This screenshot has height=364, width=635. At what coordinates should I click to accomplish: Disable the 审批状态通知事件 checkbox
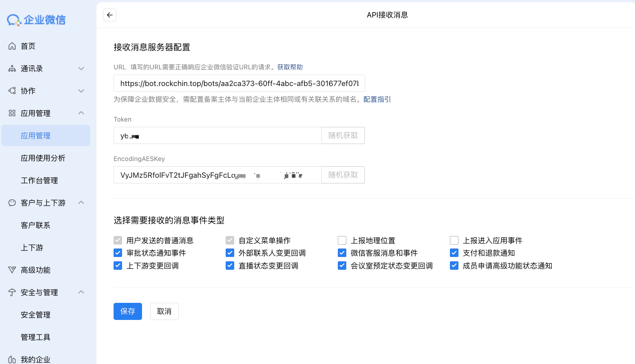pyautogui.click(x=117, y=253)
